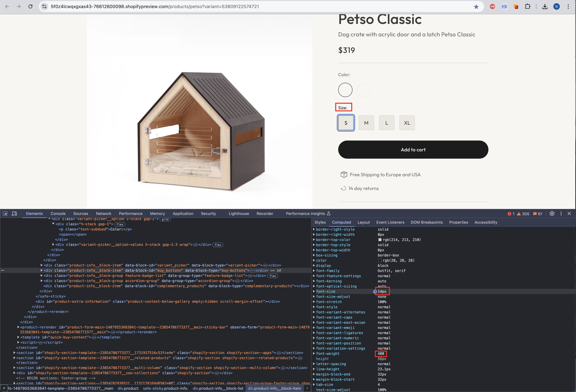Click div.product breadcrumb in DOM path
Image resolution: width=576 pixels, height=392 pixels.
click(128, 388)
